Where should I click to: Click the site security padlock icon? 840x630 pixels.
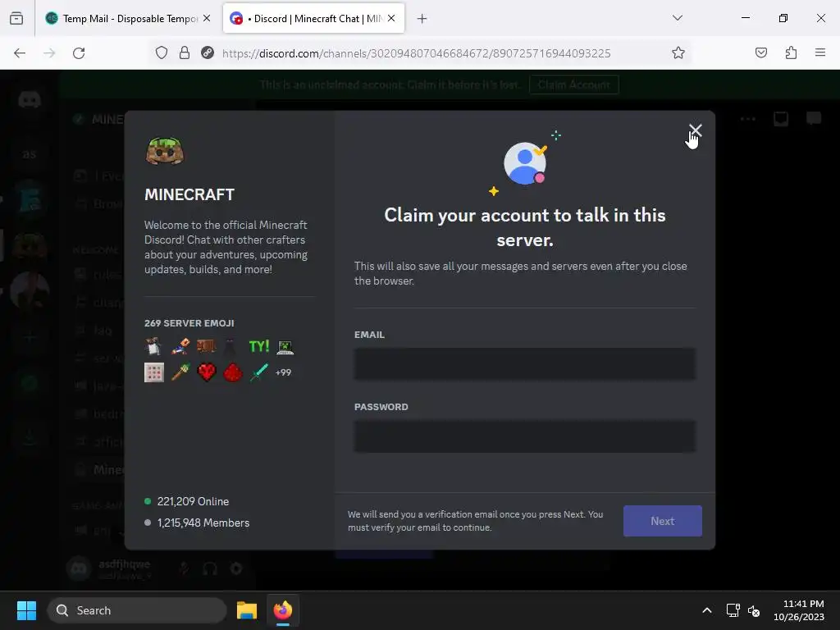tap(185, 53)
